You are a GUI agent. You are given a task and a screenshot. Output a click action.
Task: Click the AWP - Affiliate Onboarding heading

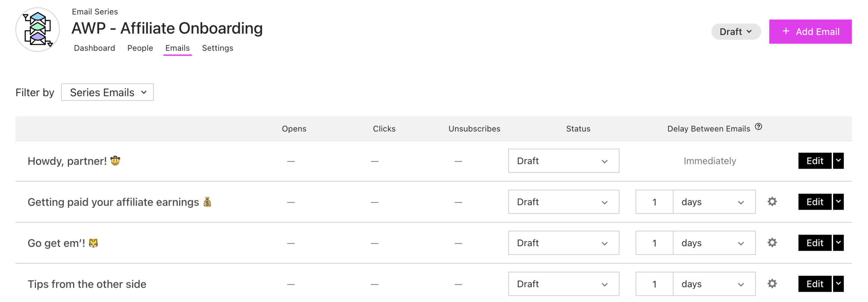[x=167, y=28]
